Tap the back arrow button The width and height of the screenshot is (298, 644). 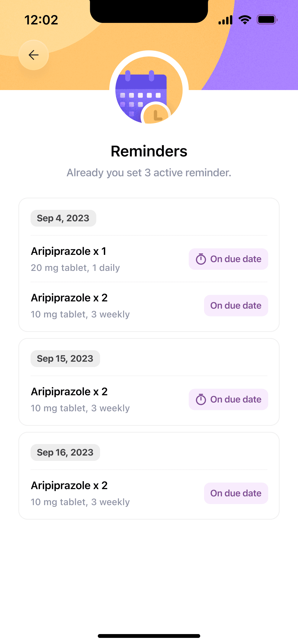pyautogui.click(x=34, y=55)
